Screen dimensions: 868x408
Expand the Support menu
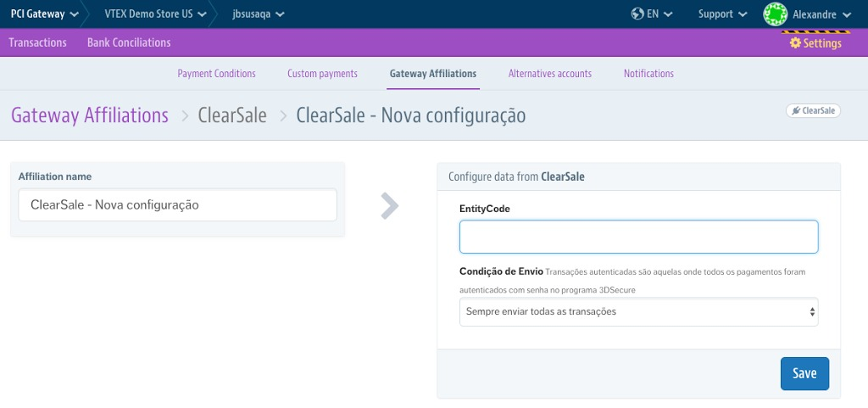point(723,14)
